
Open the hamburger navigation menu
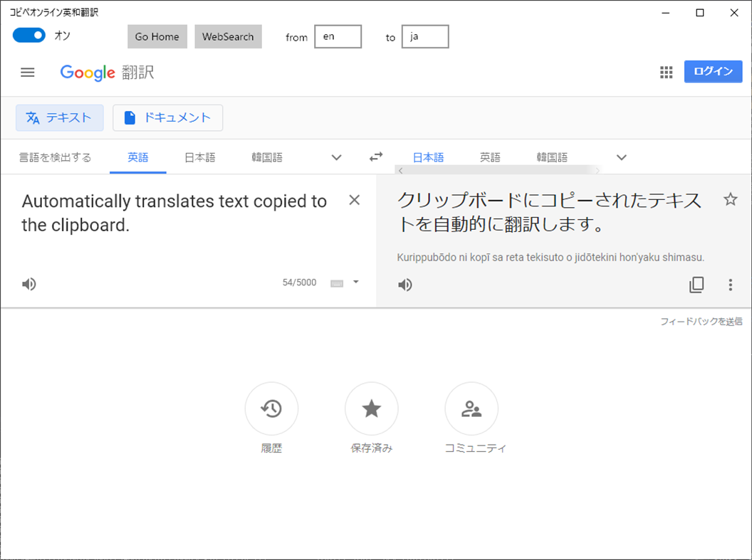pos(27,72)
